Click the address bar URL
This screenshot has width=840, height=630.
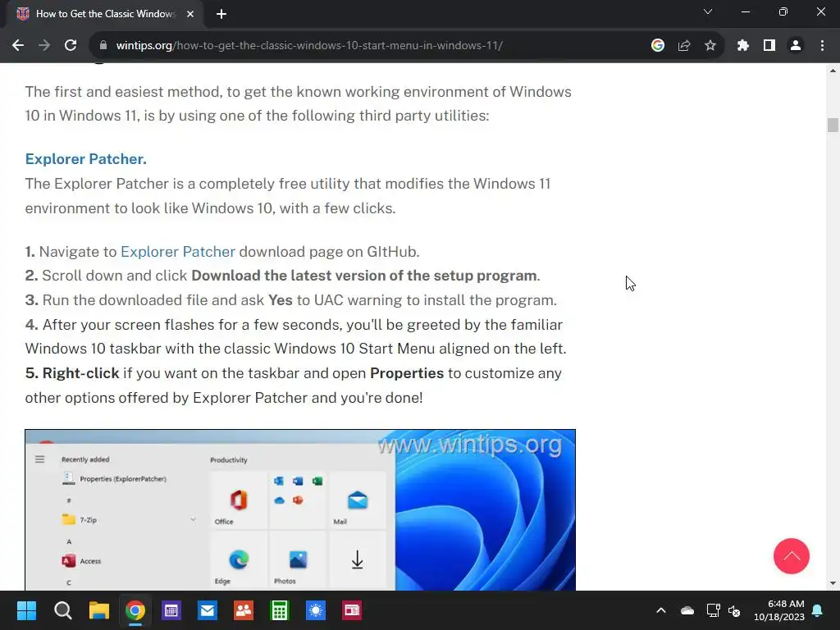(x=309, y=46)
